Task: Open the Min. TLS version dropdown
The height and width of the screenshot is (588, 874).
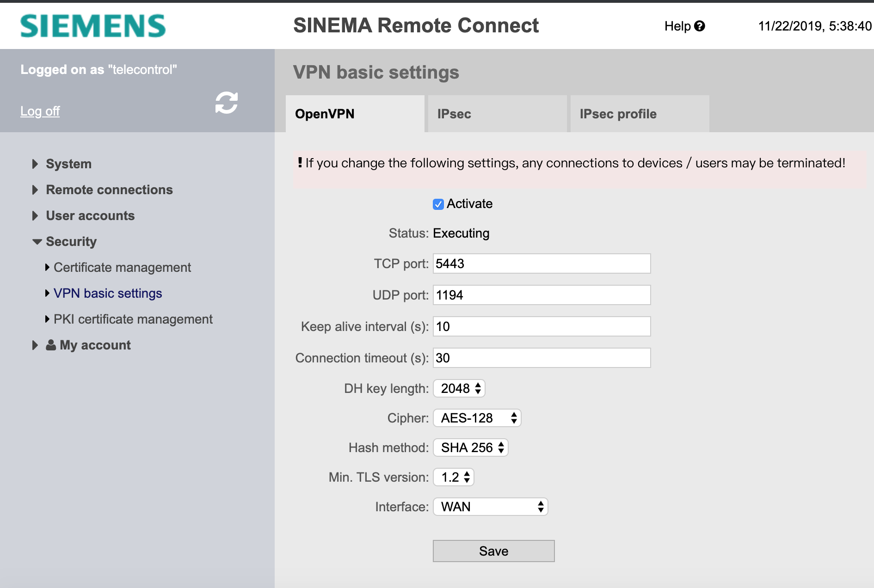Action: pos(454,478)
